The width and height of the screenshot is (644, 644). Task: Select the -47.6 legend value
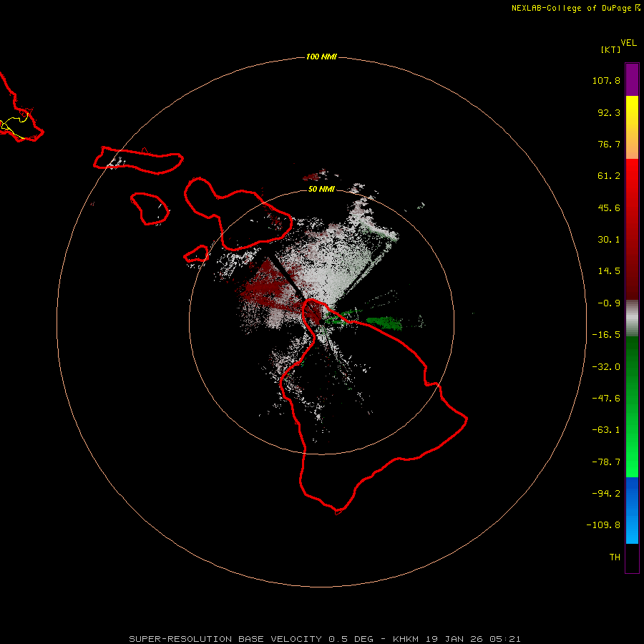pos(606,399)
